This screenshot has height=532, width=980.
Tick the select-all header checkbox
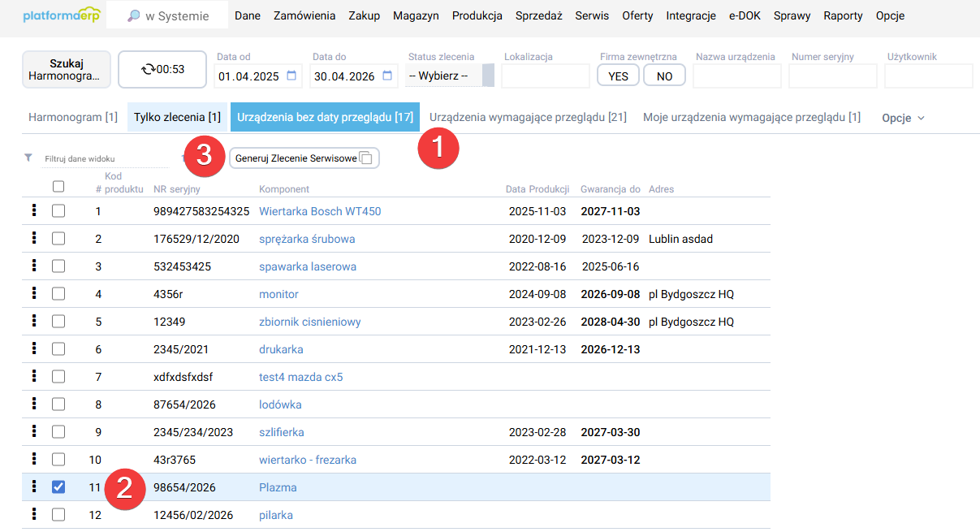[58, 187]
